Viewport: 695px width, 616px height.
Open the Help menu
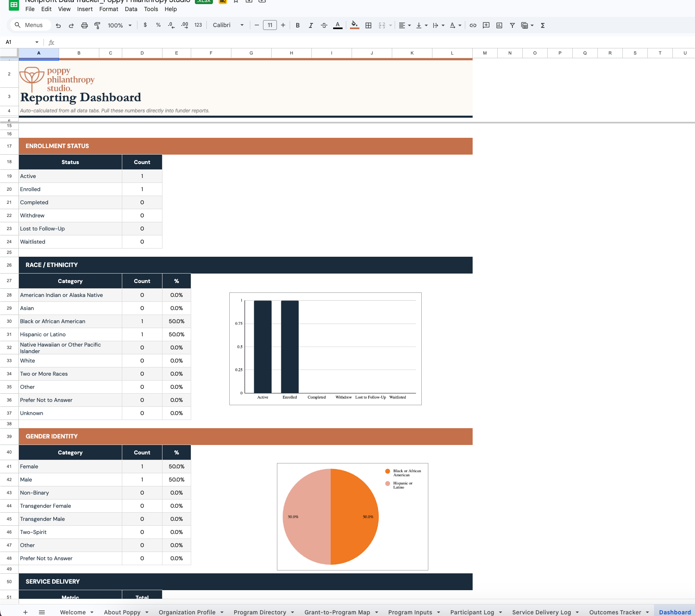pyautogui.click(x=171, y=9)
